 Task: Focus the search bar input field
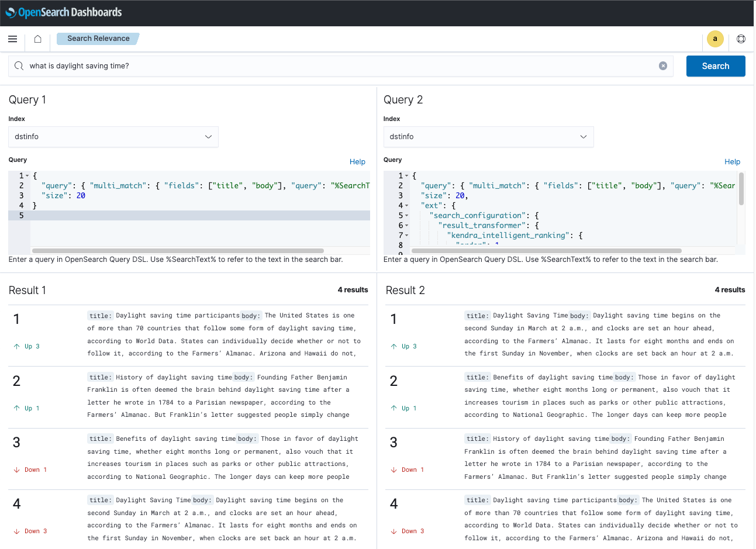(x=341, y=66)
